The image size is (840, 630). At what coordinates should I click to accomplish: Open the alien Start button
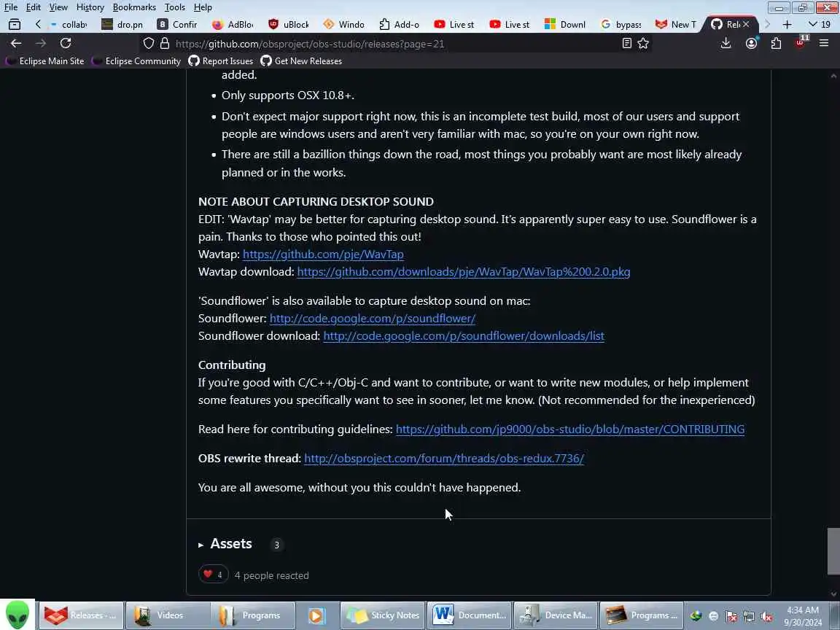point(17,615)
